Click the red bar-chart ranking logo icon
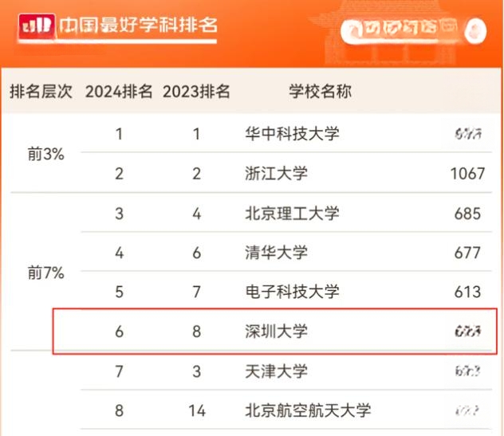The height and width of the screenshot is (436, 504). coord(37,26)
